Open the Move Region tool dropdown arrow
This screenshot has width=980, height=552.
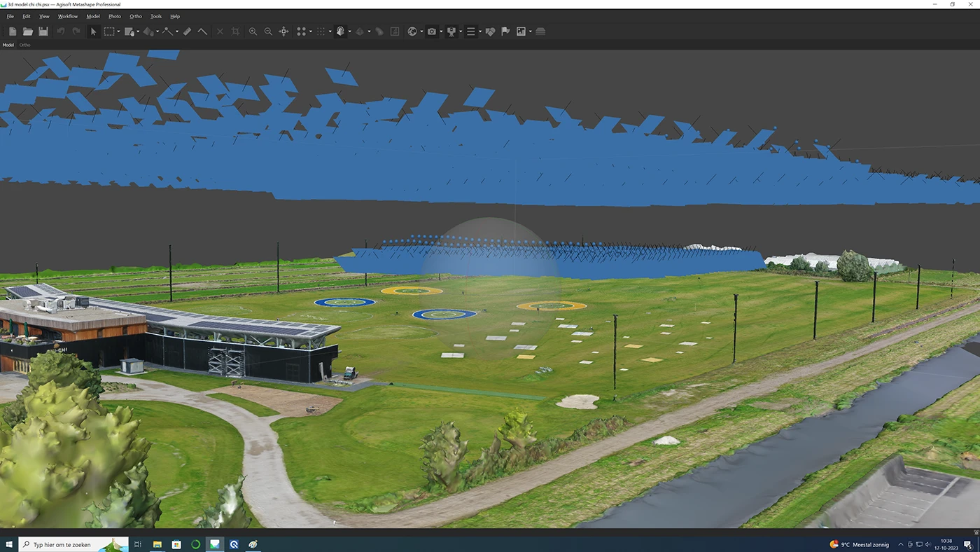point(138,32)
